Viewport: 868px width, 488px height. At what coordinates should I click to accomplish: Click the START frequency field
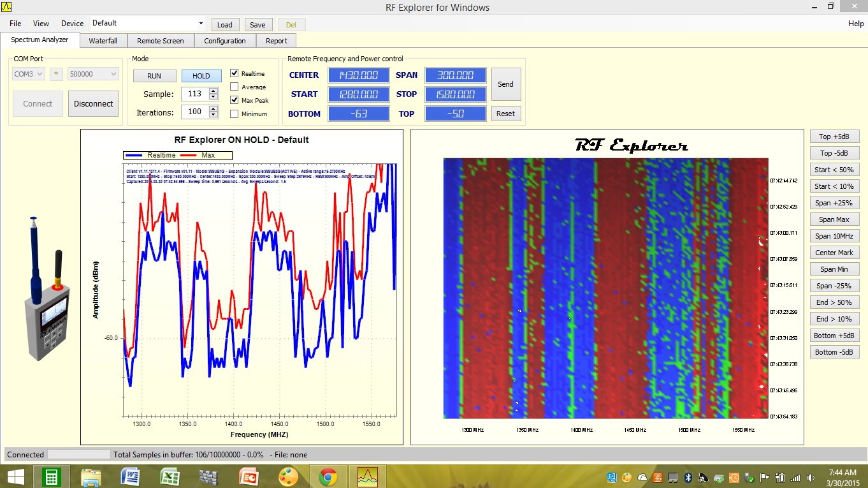(358, 94)
